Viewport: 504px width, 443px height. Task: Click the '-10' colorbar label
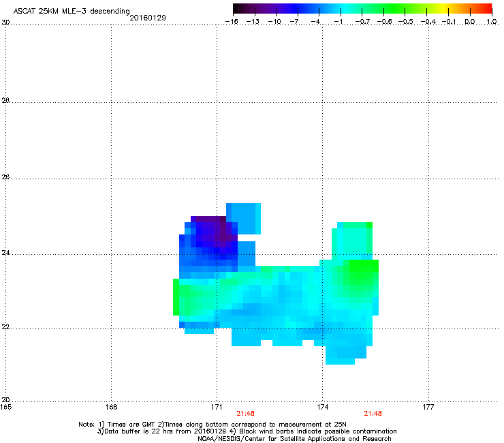coord(274,22)
